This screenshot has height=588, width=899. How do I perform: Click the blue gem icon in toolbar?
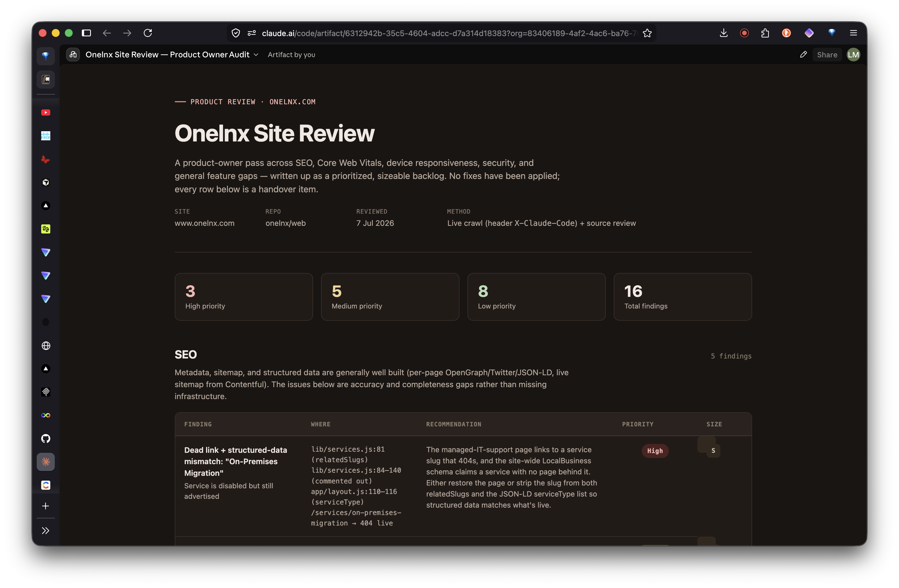click(832, 33)
